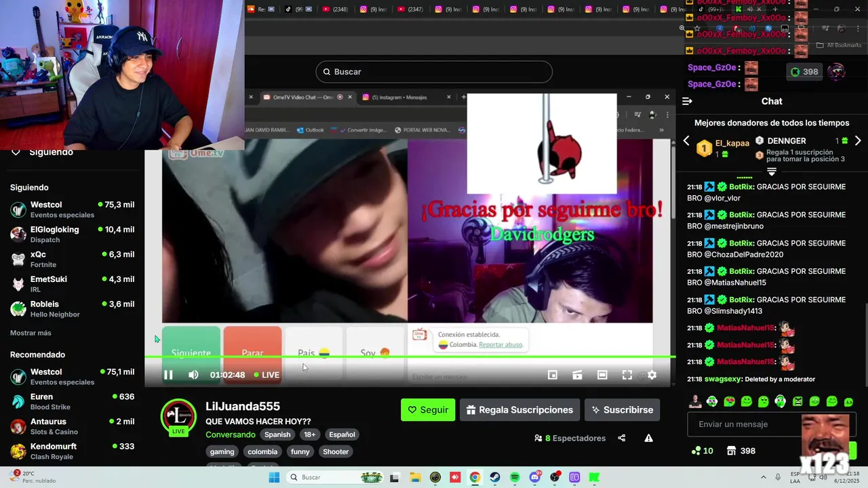Show previous top donor with left chevron

click(686, 141)
